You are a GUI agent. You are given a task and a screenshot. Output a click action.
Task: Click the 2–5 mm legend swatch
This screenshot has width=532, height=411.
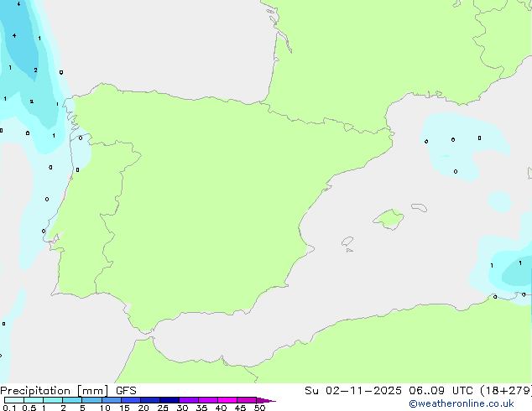72,400
